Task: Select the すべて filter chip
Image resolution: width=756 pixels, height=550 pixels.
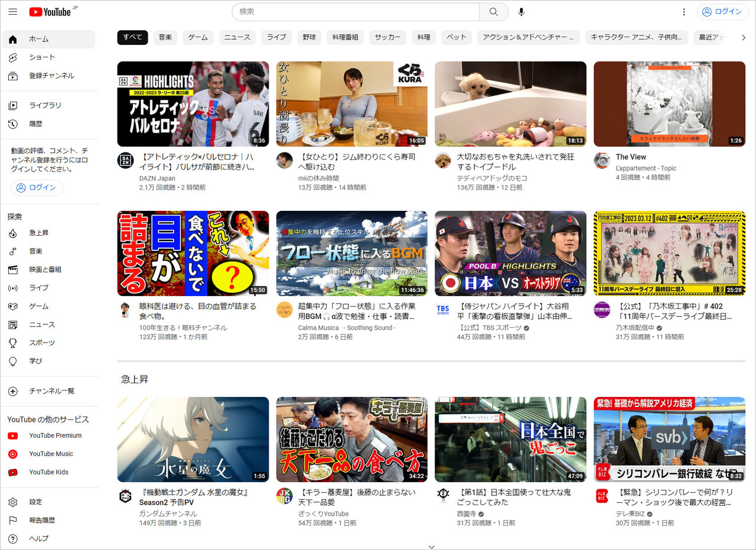Action: click(132, 37)
